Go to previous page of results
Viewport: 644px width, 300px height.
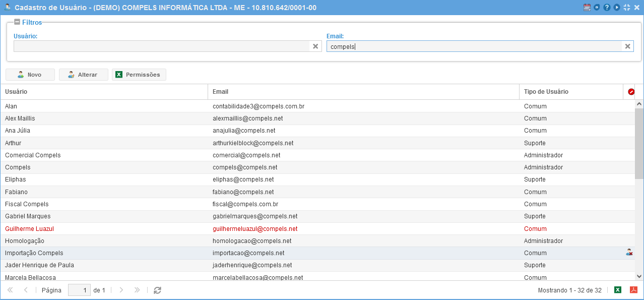point(26,290)
